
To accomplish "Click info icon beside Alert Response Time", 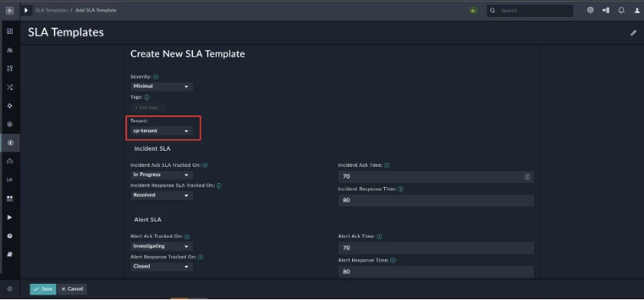I will pyautogui.click(x=393, y=261).
